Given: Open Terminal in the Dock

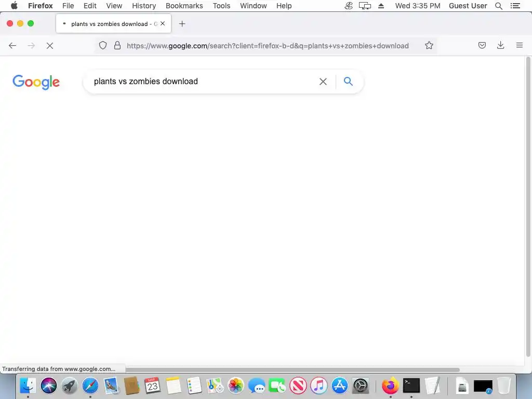Looking at the screenshot, I should (x=411, y=386).
